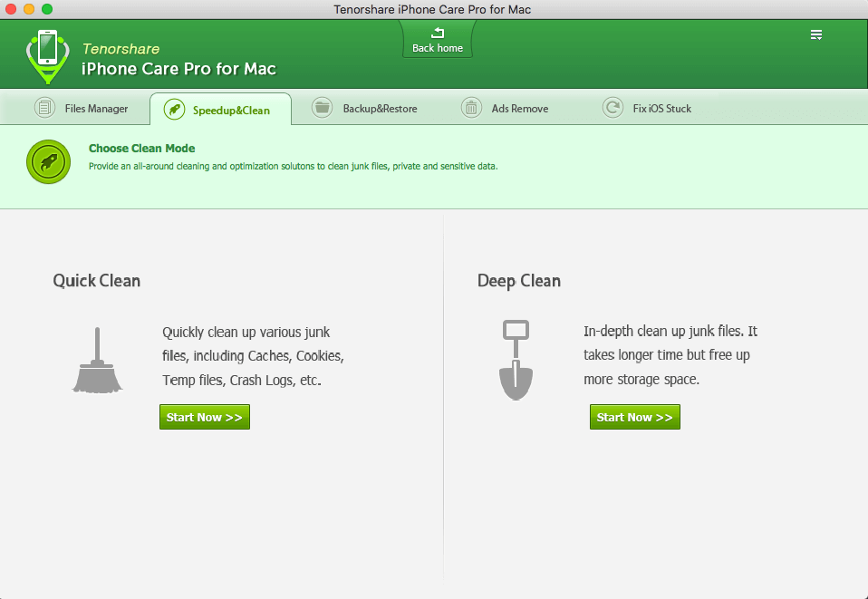
Task: Switch to the Files Manager tab
Action: pyautogui.click(x=82, y=108)
